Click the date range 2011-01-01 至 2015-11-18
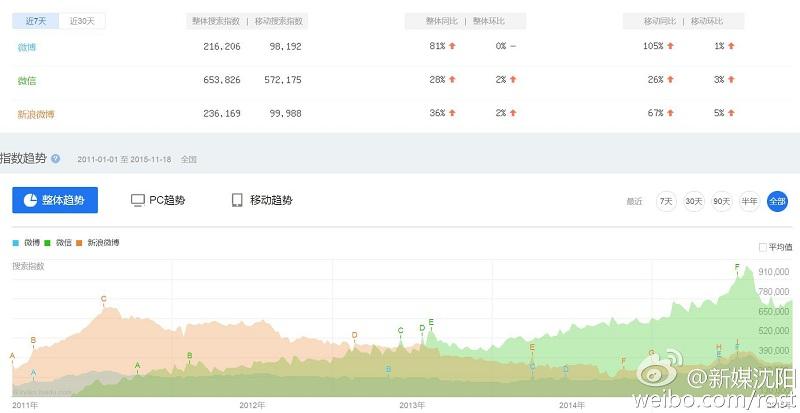 point(124,159)
